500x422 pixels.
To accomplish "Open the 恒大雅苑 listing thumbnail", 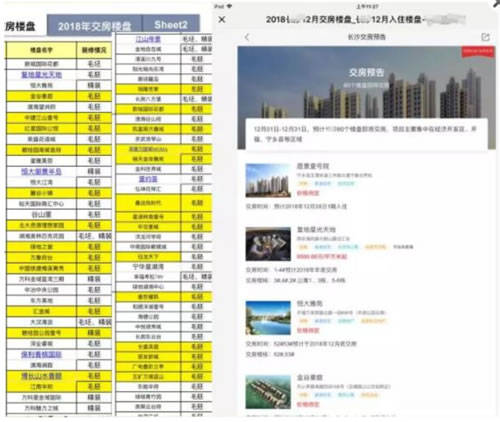I will [x=268, y=318].
